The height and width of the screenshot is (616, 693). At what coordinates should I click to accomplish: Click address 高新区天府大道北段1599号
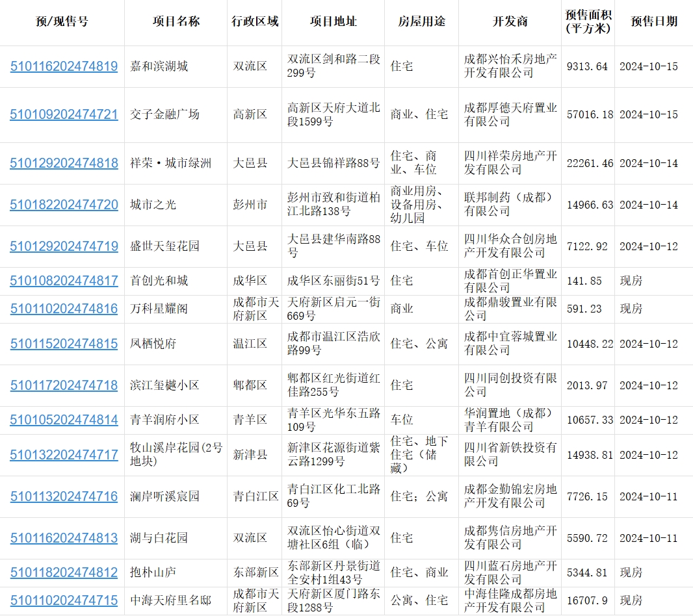(333, 114)
